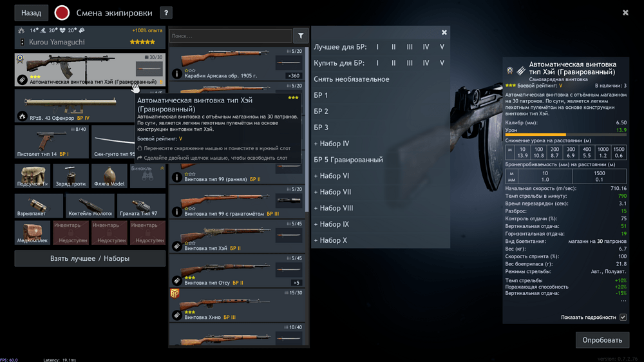Click the 'Взять лучшее / Наборы' button
The width and height of the screenshot is (644, 362).
click(x=90, y=258)
